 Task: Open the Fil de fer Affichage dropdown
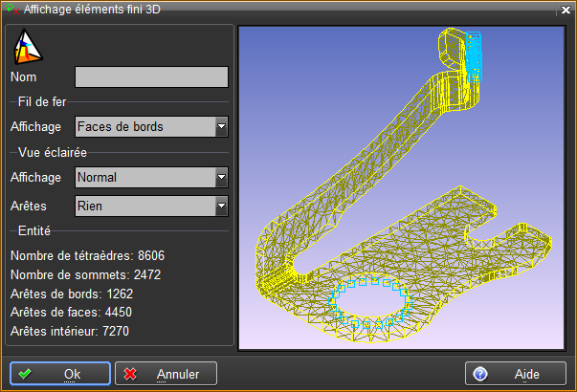(151, 127)
